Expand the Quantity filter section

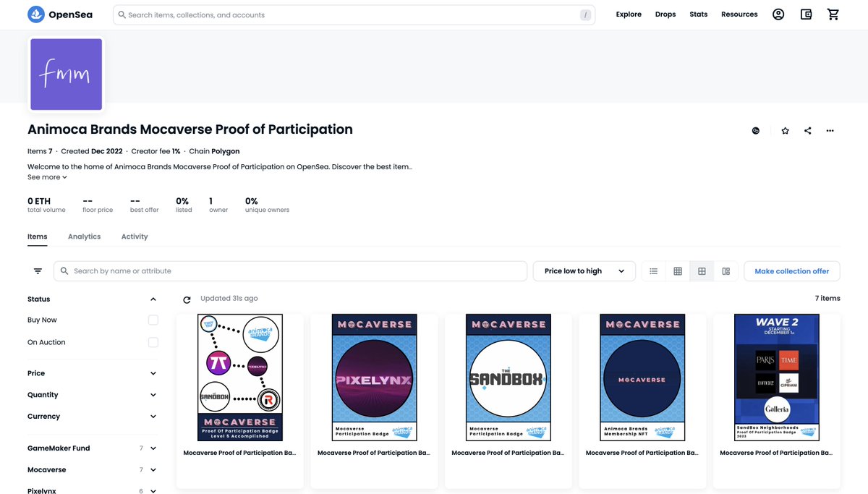[x=153, y=395]
